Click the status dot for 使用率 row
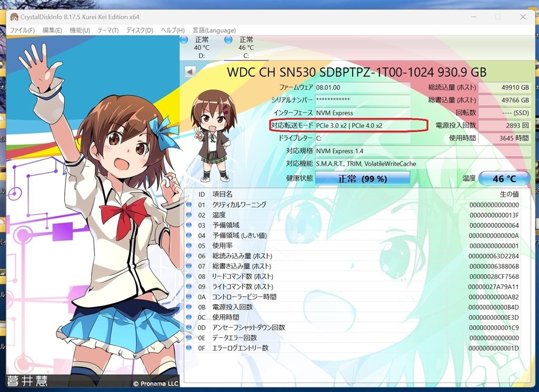This screenshot has width=539, height=392. (189, 246)
